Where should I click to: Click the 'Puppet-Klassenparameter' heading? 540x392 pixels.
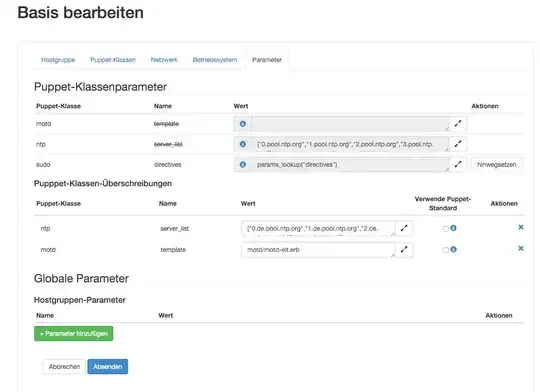pyautogui.click(x=100, y=87)
